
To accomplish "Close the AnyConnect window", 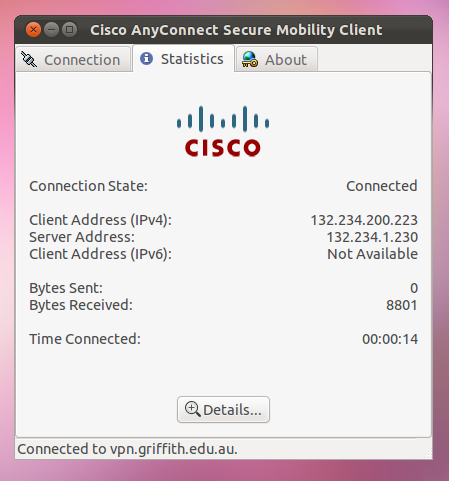I will click(x=33, y=30).
